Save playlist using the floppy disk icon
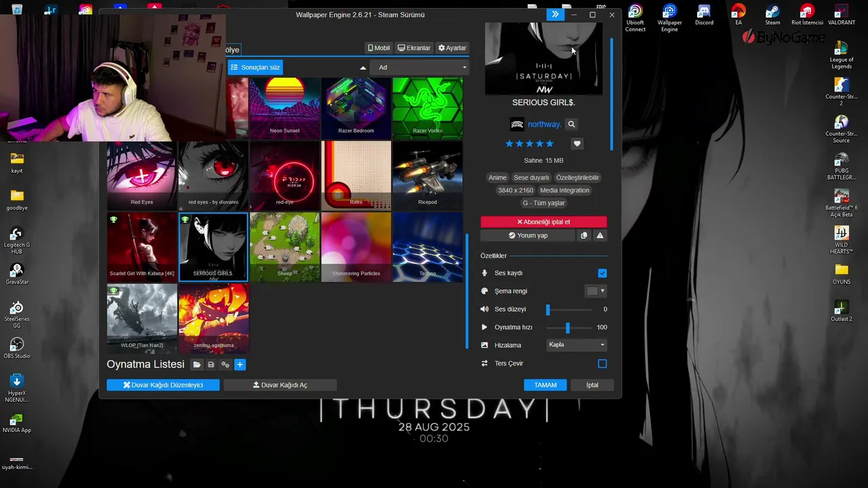Viewport: 868px width, 488px height. [211, 365]
